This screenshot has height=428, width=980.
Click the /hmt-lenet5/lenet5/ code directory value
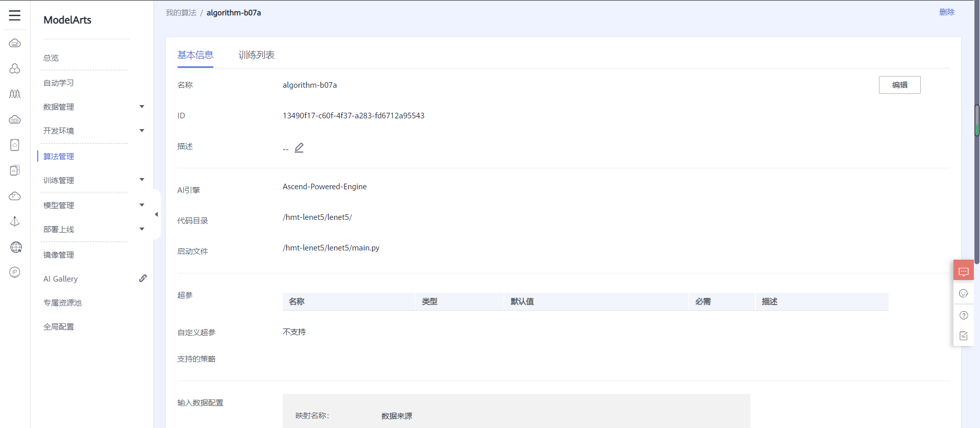(317, 217)
